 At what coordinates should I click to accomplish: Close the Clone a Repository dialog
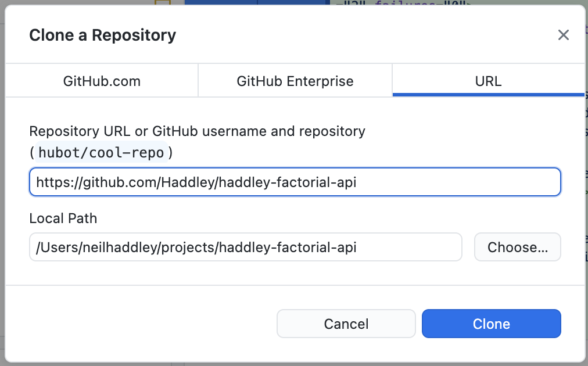pos(563,35)
